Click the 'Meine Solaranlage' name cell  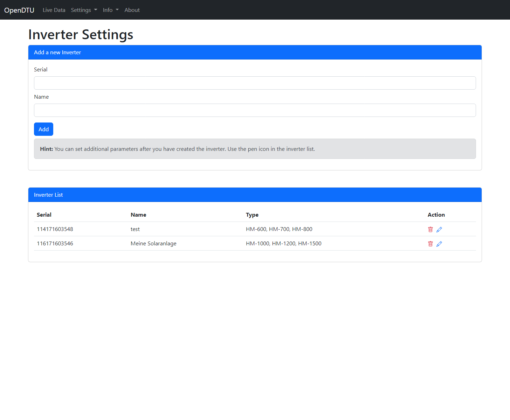click(x=153, y=244)
